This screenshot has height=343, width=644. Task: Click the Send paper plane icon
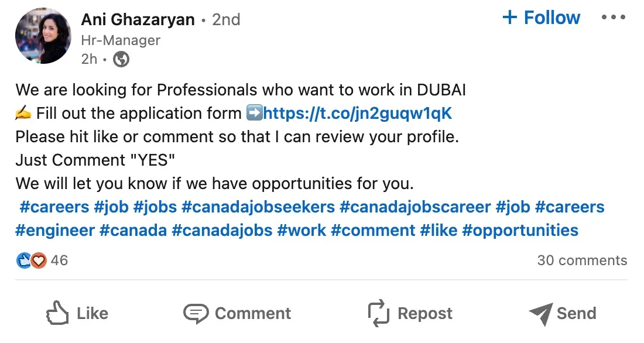point(540,314)
